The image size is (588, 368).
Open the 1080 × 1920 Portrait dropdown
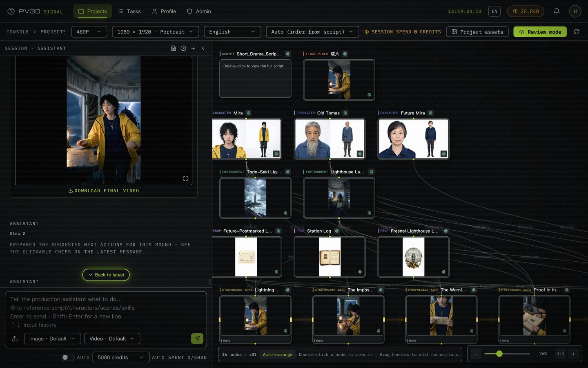pyautogui.click(x=156, y=32)
